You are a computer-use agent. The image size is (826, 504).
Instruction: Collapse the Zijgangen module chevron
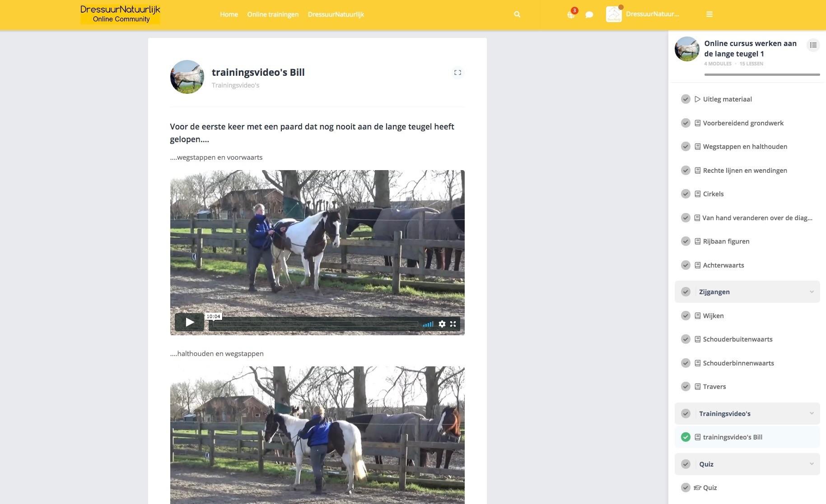pyautogui.click(x=812, y=292)
